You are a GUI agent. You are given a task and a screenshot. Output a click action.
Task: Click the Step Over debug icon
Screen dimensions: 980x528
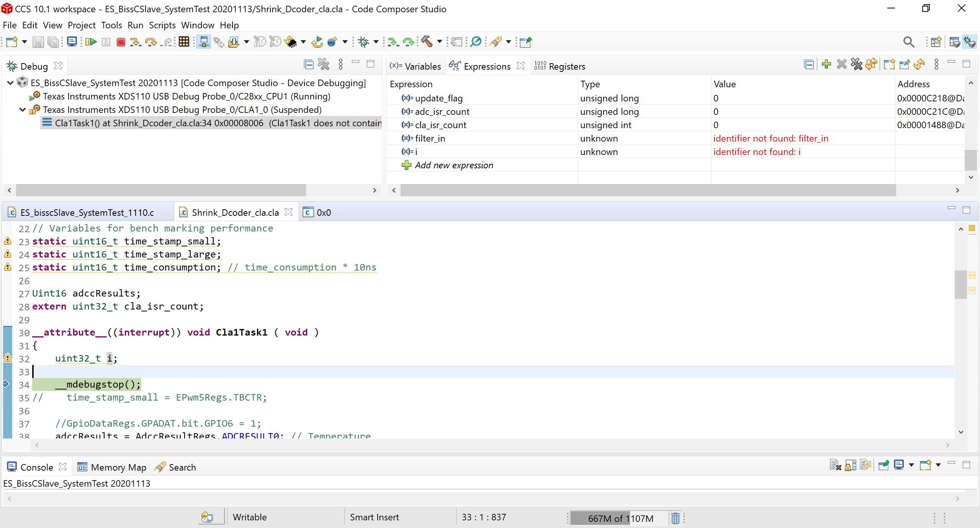click(151, 42)
